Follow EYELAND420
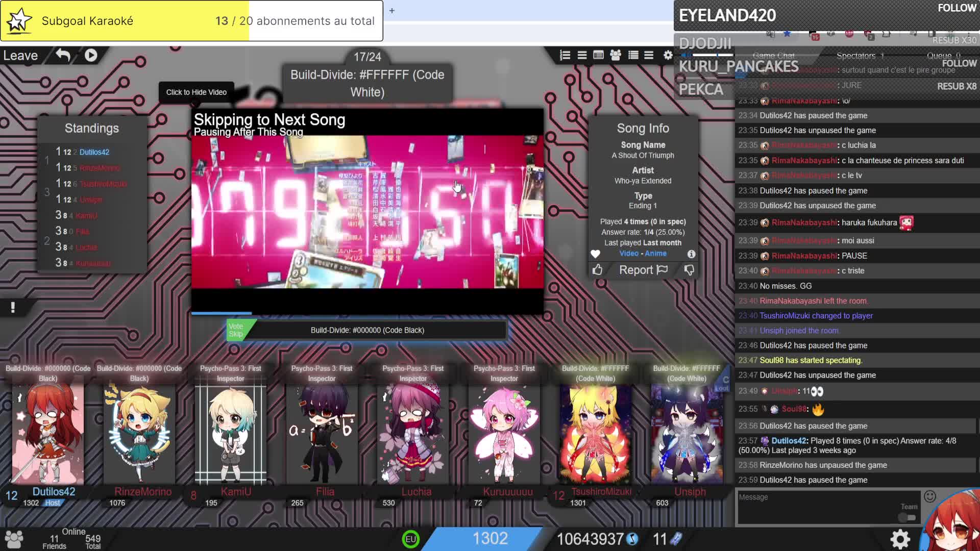The height and width of the screenshot is (551, 980). [957, 8]
